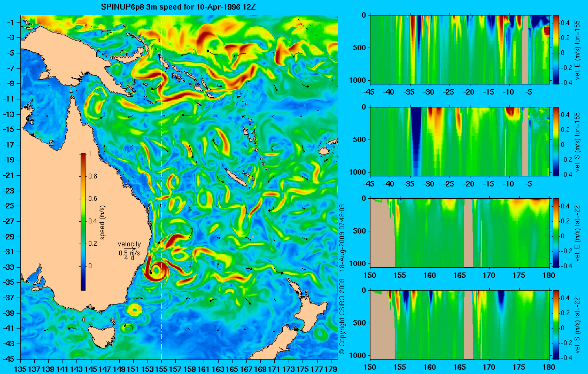
Task: Click x-axis tick "165" under the vel. E lat=-22 panel
Action: pos(459,276)
